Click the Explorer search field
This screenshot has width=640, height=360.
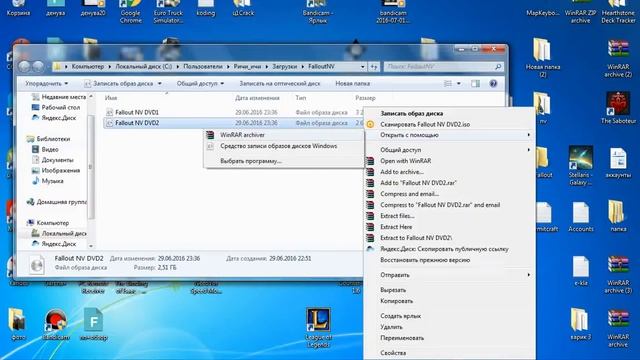click(443, 67)
